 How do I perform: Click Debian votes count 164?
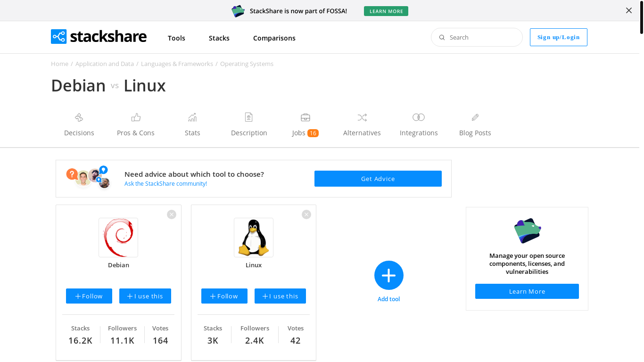tap(160, 340)
